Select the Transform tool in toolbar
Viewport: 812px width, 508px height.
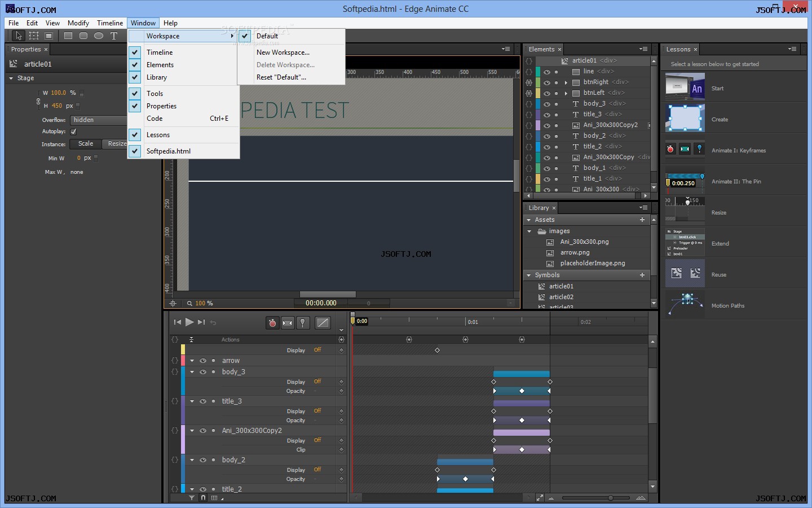click(x=34, y=36)
